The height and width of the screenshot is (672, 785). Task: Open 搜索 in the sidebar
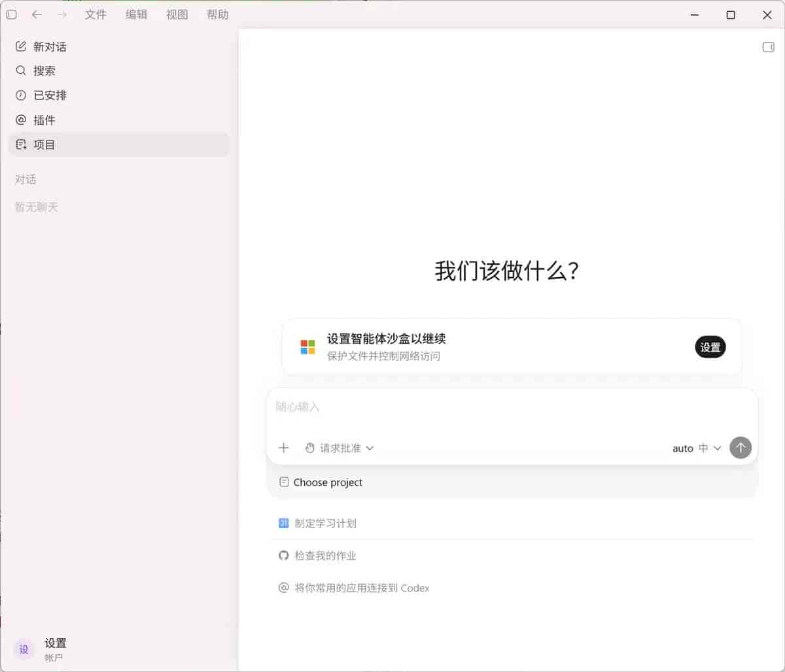119,71
